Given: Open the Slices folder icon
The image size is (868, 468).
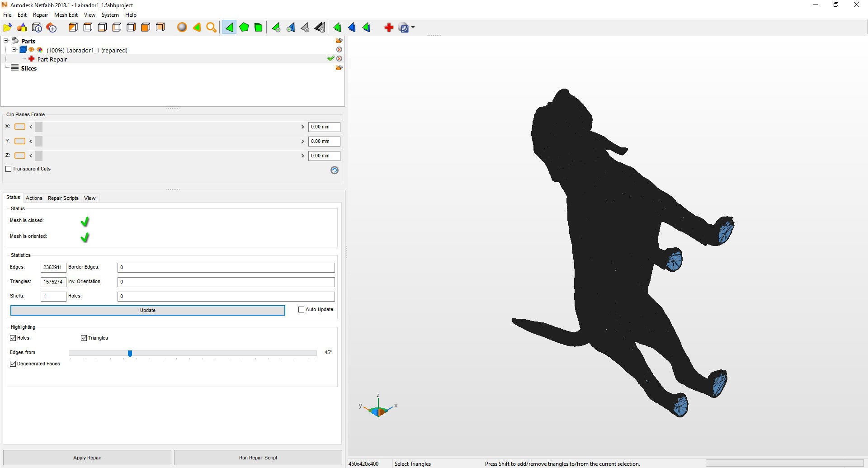Looking at the screenshot, I should pyautogui.click(x=339, y=68).
